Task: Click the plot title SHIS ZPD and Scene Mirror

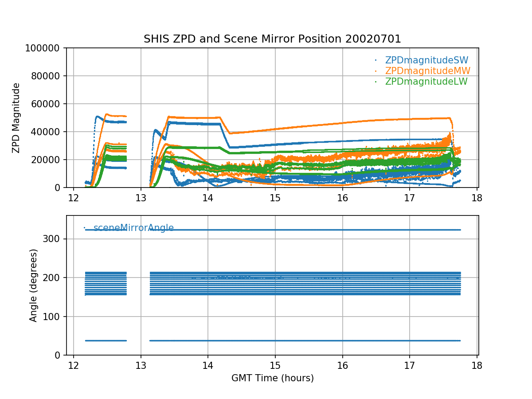Action: pyautogui.click(x=272, y=39)
